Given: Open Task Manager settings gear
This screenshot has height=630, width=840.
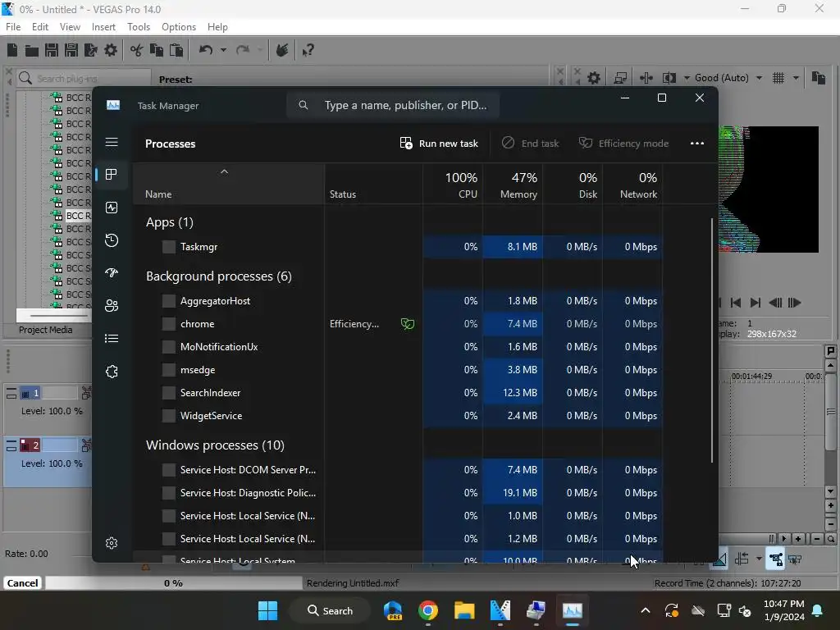Looking at the screenshot, I should click(112, 543).
